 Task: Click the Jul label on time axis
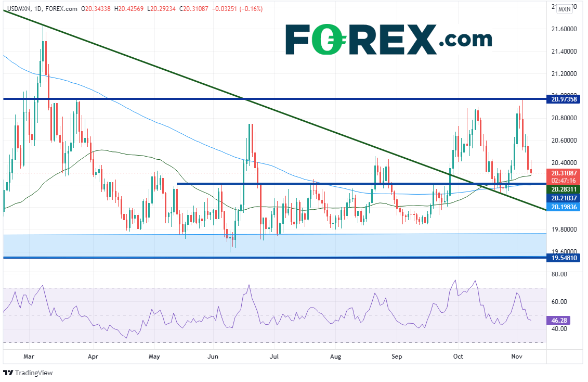pyautogui.click(x=274, y=356)
